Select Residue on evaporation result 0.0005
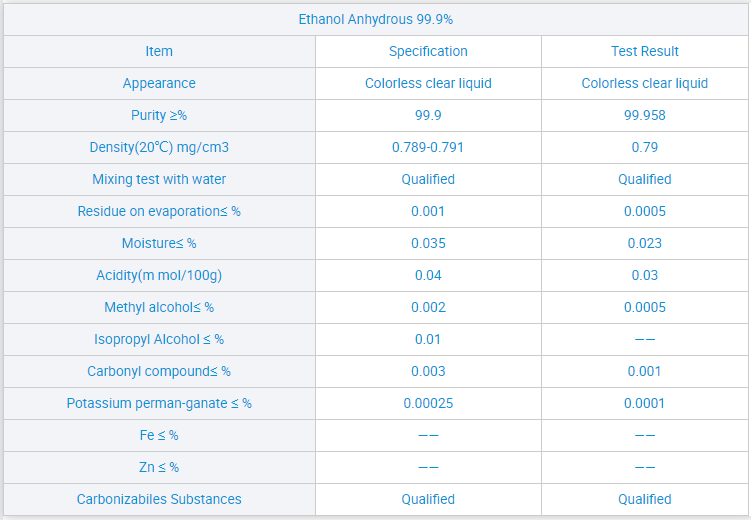 click(645, 211)
